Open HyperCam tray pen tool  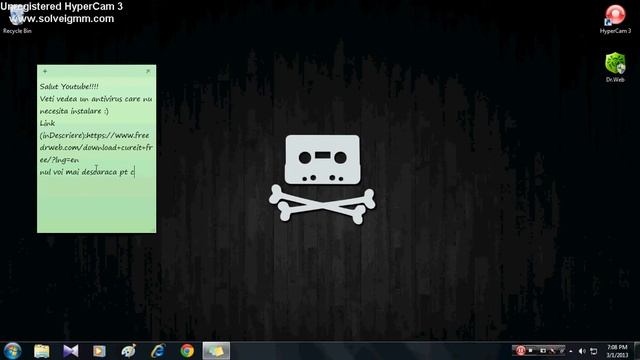(553, 351)
